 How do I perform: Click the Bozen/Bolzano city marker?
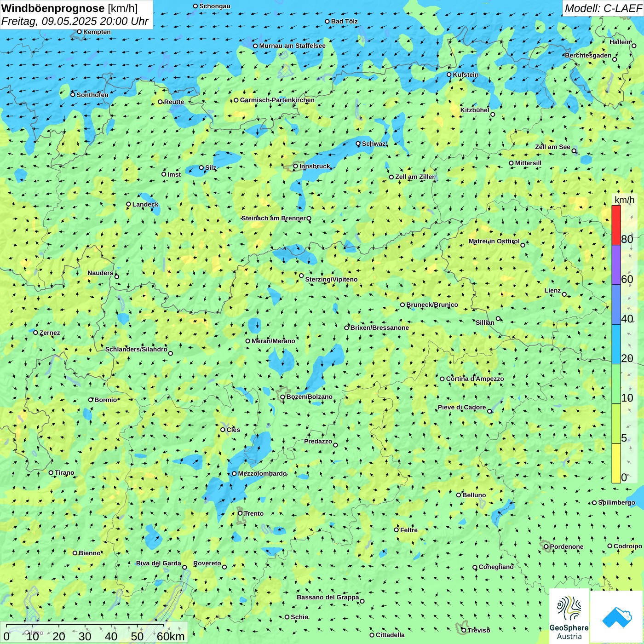pos(283,397)
